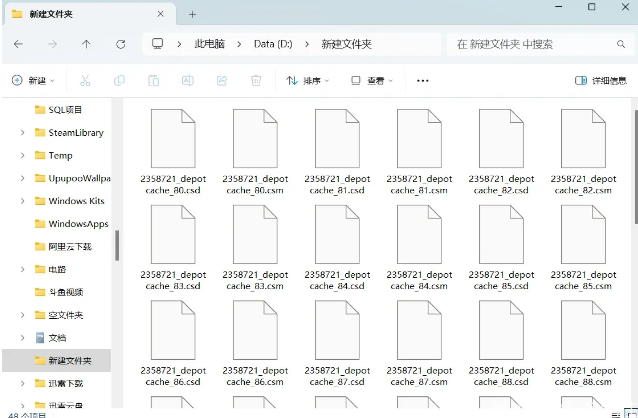Select file 2358721_depotcache_83.csm

[x=255, y=247]
